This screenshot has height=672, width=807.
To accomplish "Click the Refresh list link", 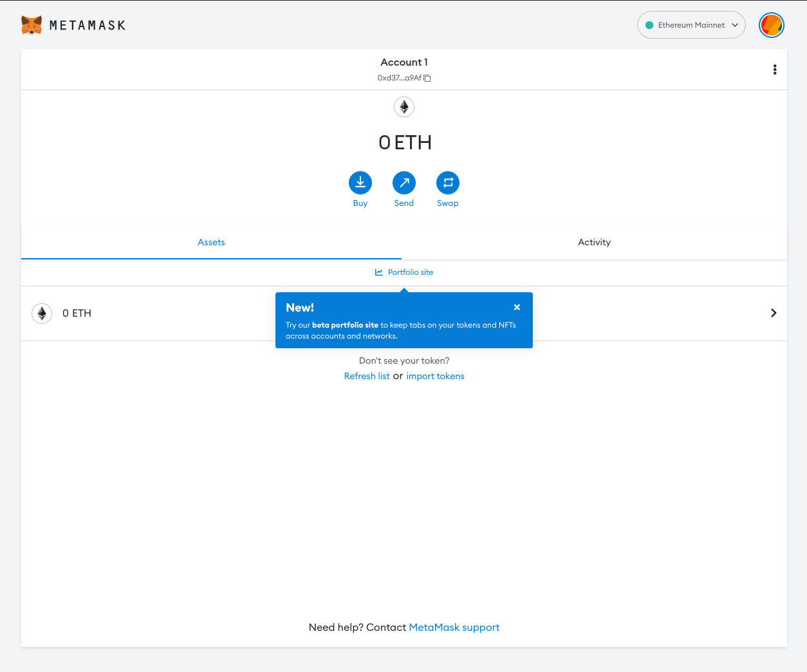I will click(x=367, y=377).
